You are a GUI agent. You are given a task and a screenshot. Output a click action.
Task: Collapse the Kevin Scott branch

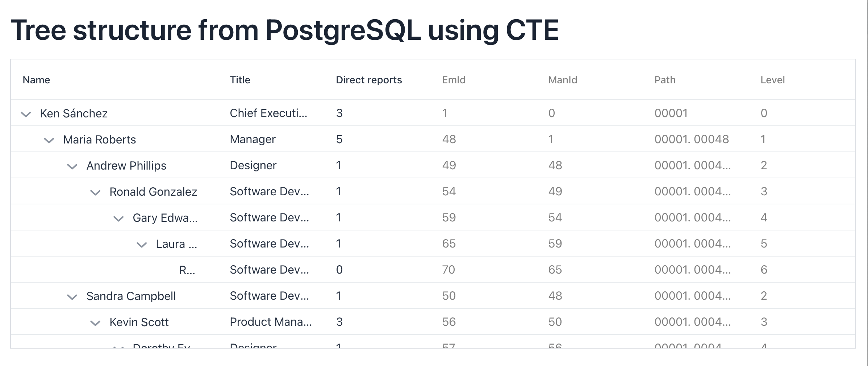95,322
